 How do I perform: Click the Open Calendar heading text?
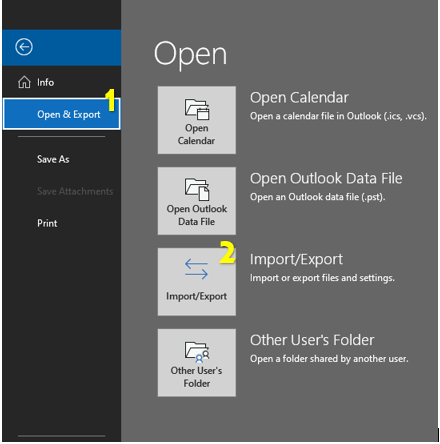pos(299,98)
